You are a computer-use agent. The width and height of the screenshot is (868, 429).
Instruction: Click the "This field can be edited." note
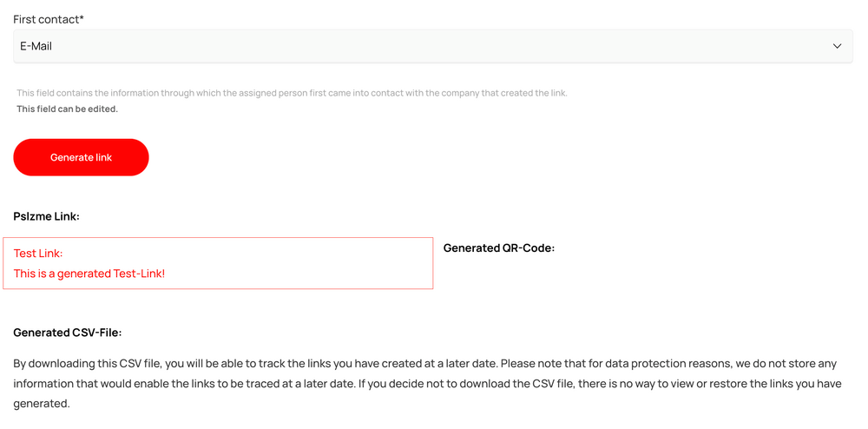(x=67, y=109)
